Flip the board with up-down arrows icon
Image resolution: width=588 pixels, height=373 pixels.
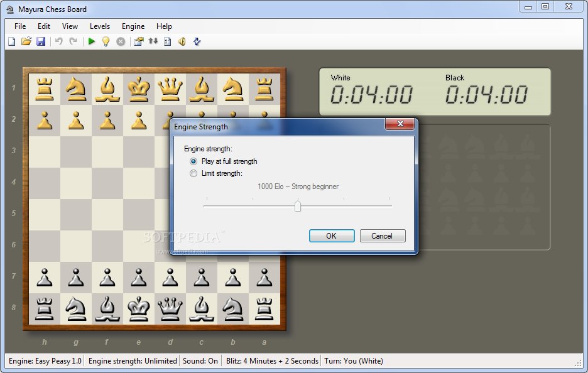coord(153,41)
